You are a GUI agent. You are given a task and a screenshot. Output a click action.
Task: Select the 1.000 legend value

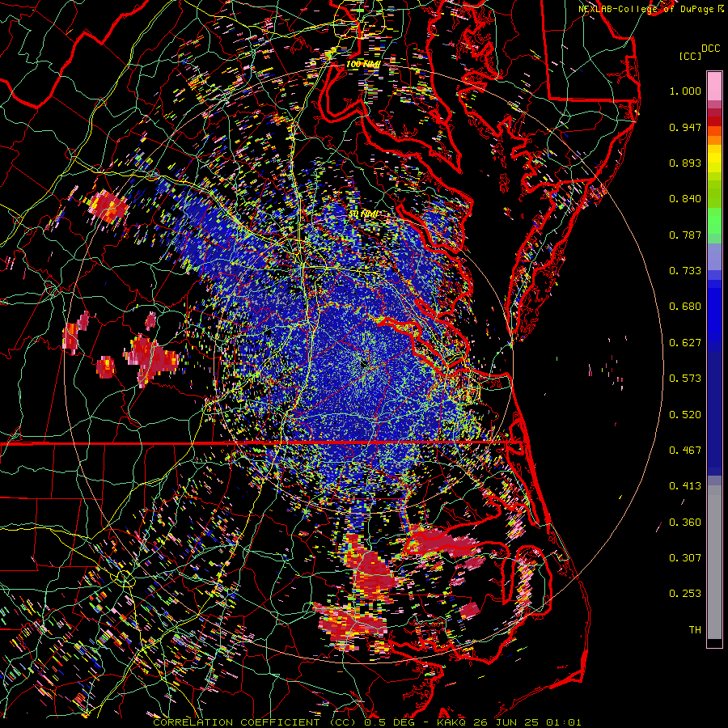click(685, 91)
